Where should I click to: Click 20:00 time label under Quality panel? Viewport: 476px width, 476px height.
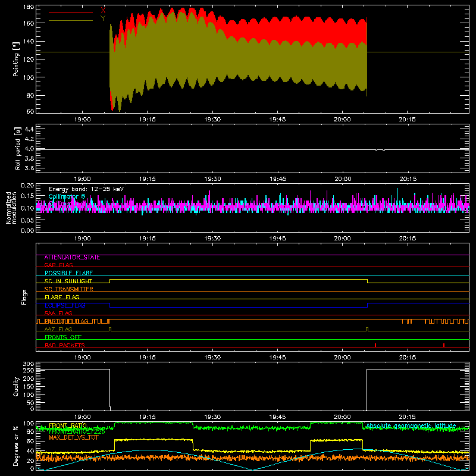tap(342, 417)
